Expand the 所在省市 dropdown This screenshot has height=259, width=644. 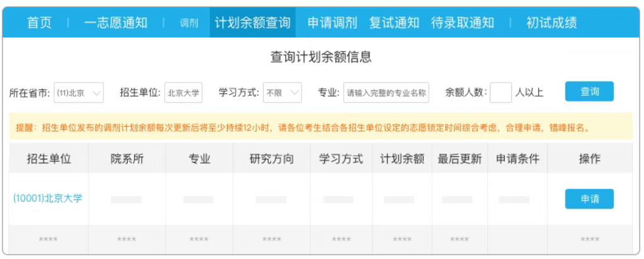click(x=79, y=93)
